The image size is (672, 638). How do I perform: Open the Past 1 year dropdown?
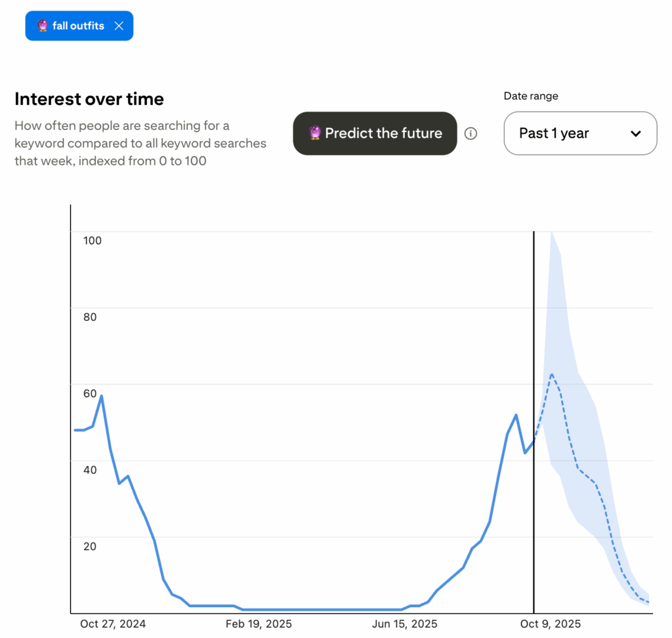coord(580,134)
